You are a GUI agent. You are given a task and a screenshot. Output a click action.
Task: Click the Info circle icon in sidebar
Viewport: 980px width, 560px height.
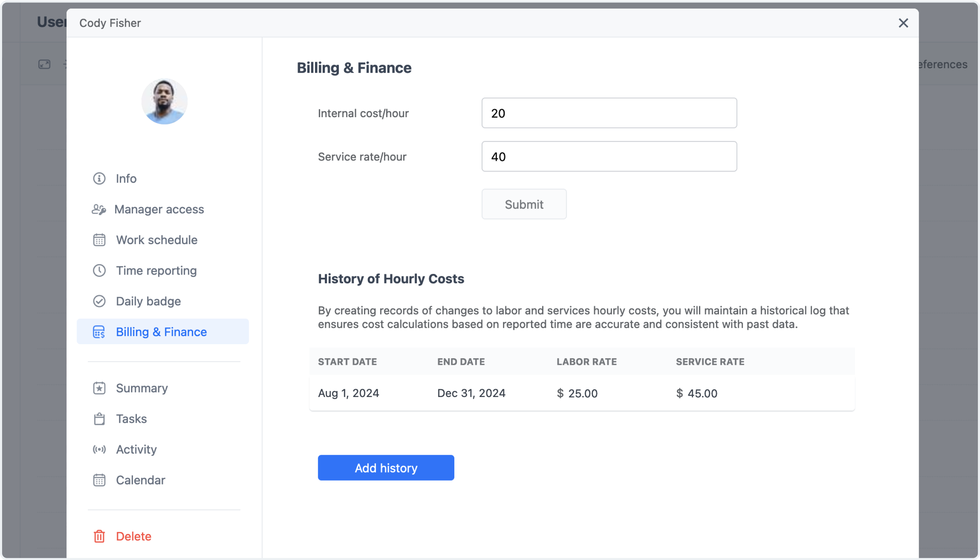pyautogui.click(x=99, y=178)
